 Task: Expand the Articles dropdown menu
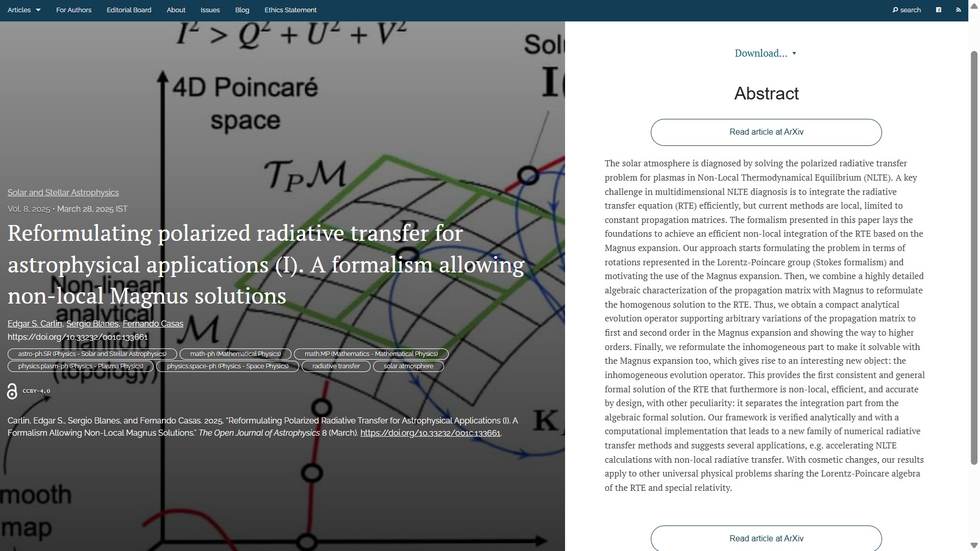point(24,10)
